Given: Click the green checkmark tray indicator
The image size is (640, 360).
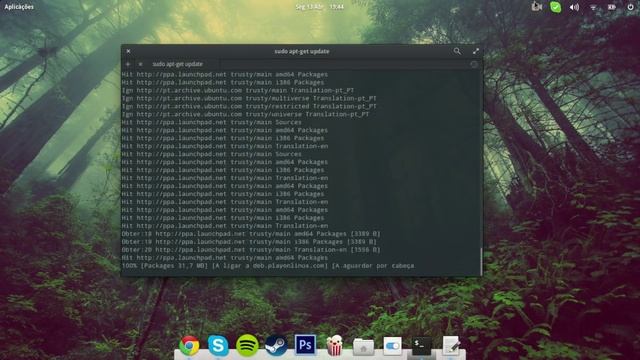Looking at the screenshot, I should click(x=556, y=7).
